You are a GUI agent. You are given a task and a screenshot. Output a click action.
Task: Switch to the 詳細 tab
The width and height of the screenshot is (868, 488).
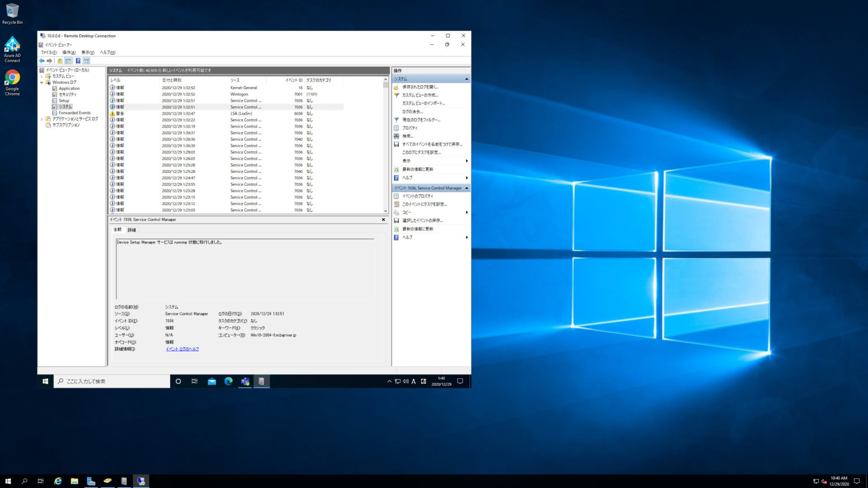point(131,230)
